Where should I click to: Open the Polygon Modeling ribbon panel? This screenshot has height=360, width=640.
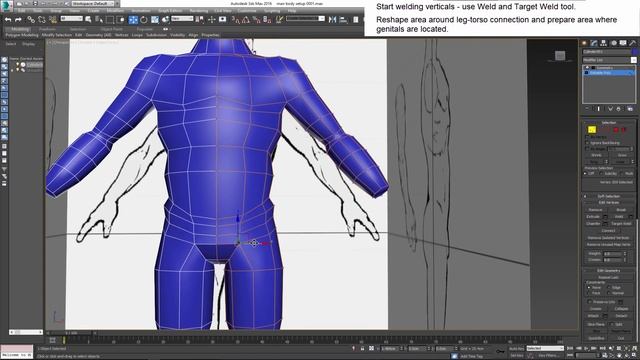pos(22,35)
